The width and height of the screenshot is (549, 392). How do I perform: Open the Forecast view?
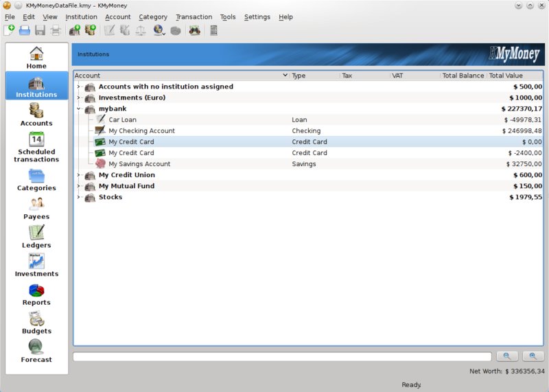36,351
